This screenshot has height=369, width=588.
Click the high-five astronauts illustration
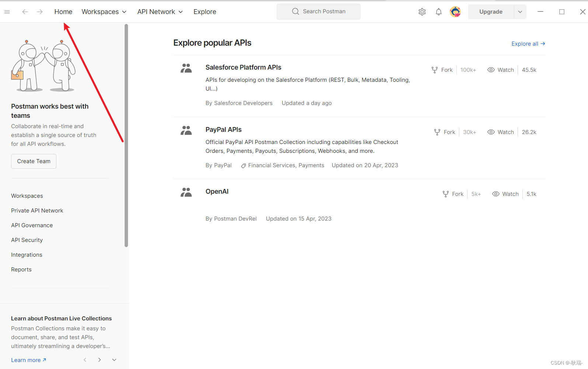coord(44,66)
